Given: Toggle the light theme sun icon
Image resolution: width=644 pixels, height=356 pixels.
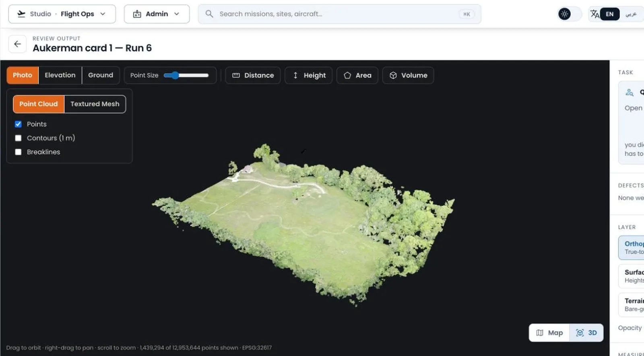Looking at the screenshot, I should click(564, 14).
